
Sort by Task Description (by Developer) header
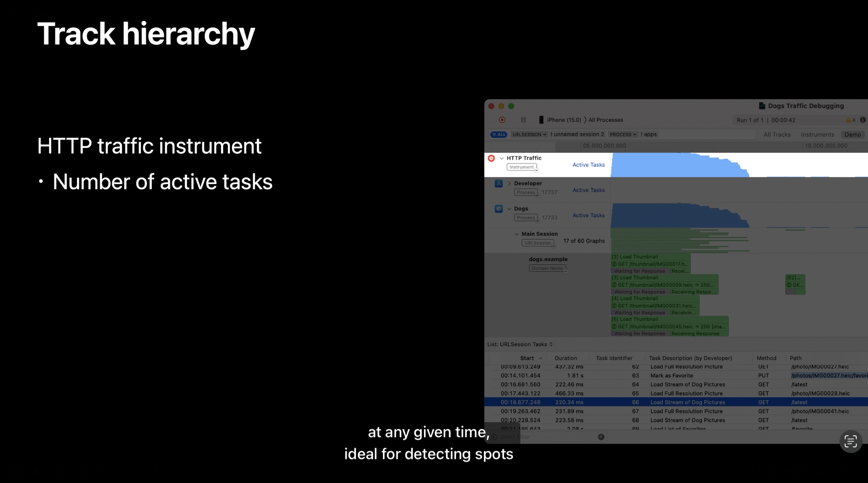click(x=690, y=358)
